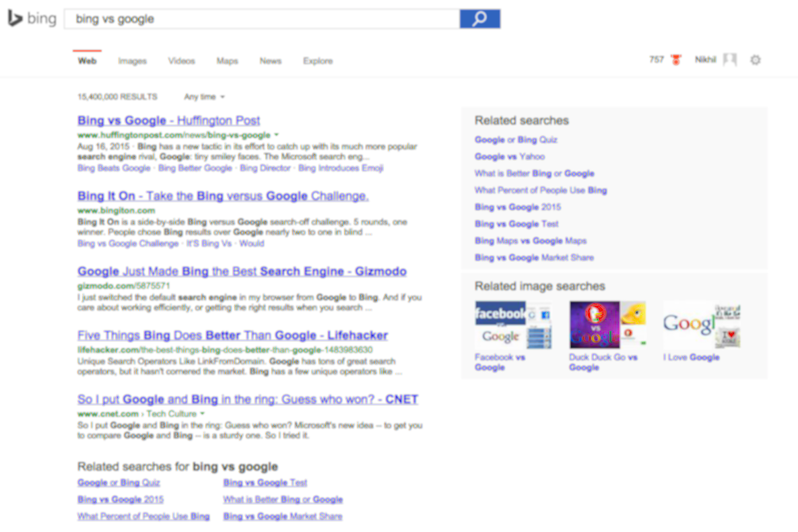Open the Facebook vs Google image thumbnail

coord(513,325)
